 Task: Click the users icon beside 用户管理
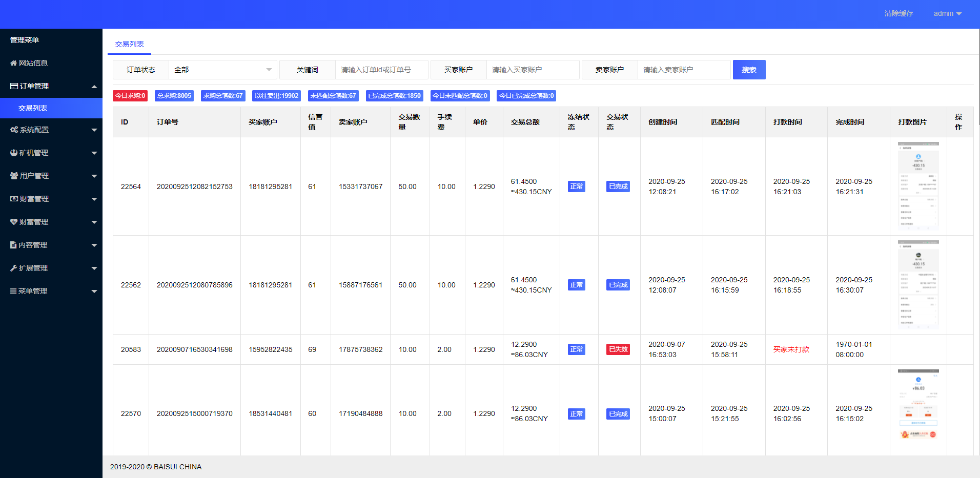(x=14, y=176)
